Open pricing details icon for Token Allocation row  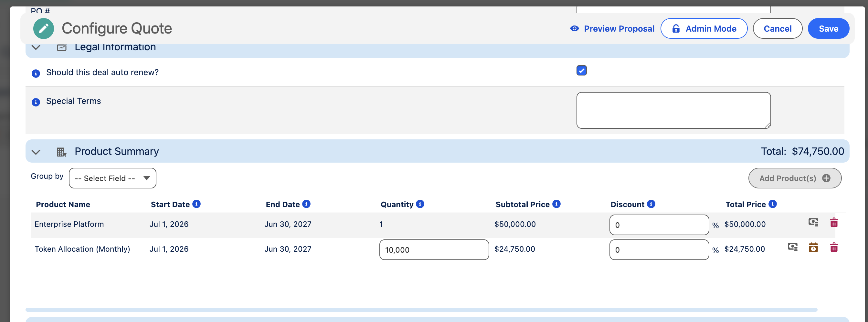pyautogui.click(x=792, y=247)
